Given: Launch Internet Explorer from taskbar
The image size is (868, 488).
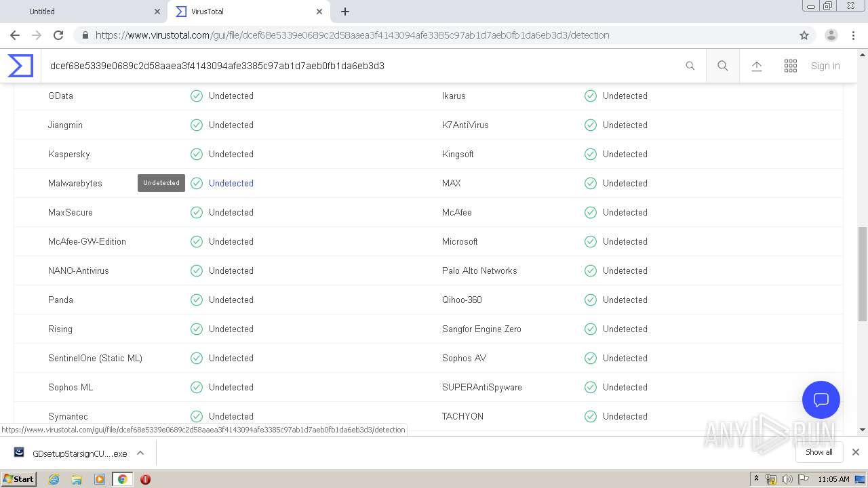Looking at the screenshot, I should tap(54, 479).
